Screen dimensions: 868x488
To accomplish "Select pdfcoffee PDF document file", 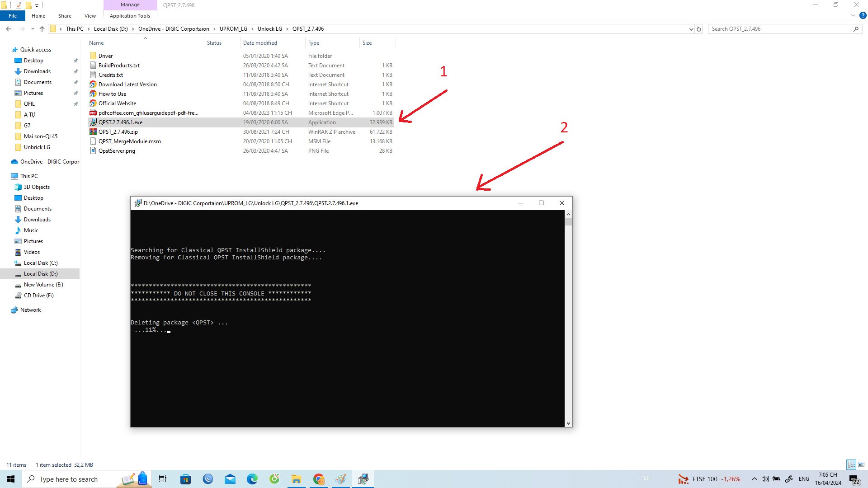I will [x=148, y=113].
